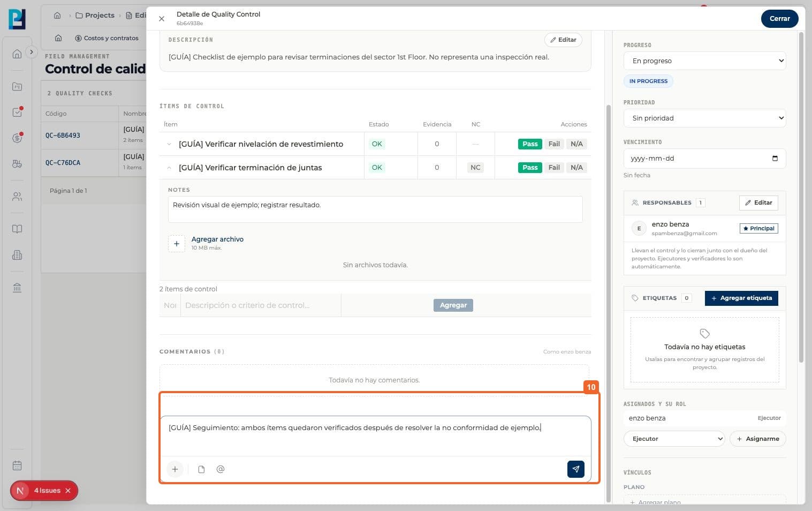This screenshot has width=812, height=511.
Task: Open the dollar icon with red dot in sidebar
Action: coord(17,138)
